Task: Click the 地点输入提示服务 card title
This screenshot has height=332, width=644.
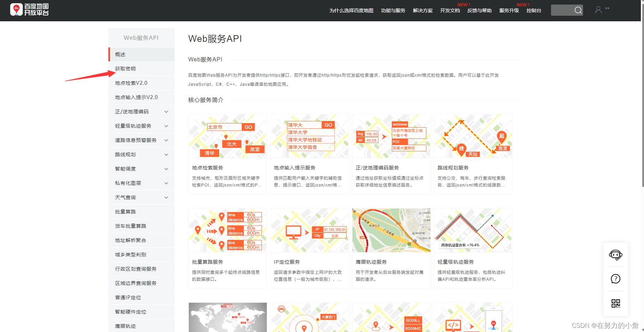Action: tap(295, 168)
